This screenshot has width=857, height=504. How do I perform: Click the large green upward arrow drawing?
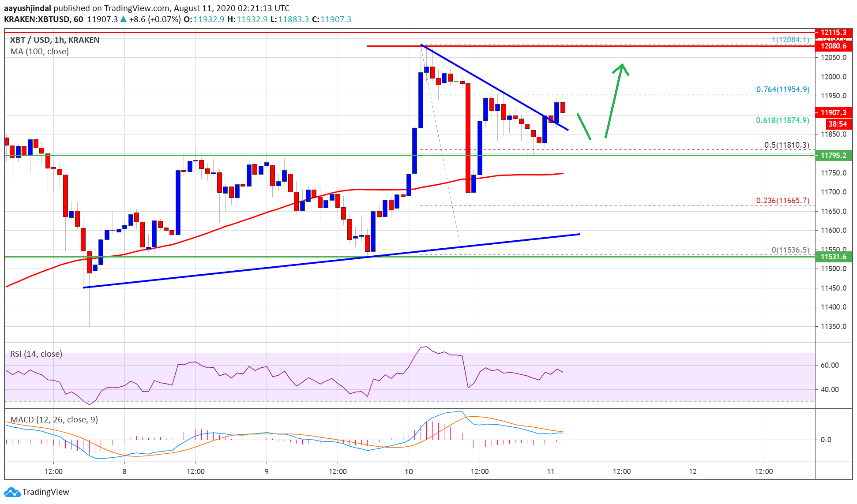coord(614,101)
